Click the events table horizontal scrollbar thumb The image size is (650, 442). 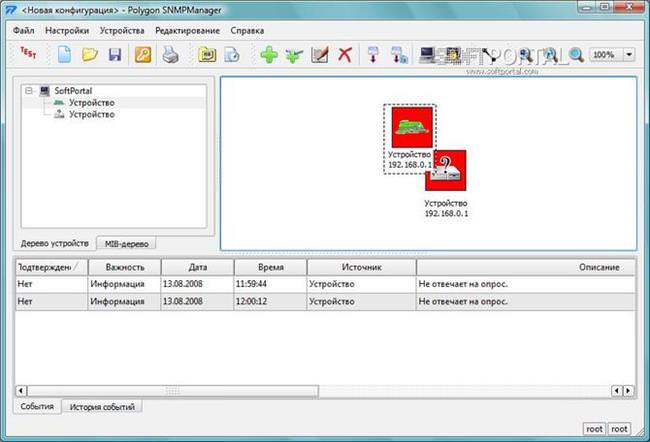[173, 391]
